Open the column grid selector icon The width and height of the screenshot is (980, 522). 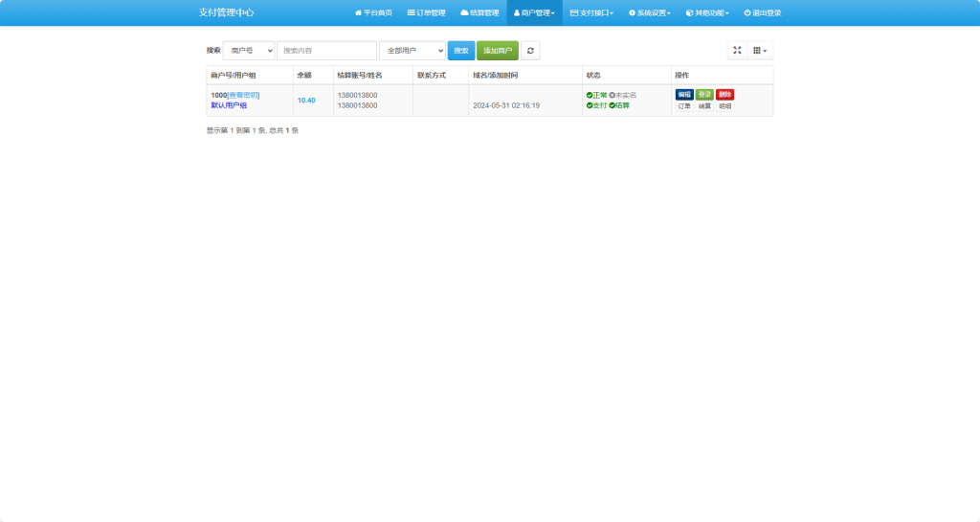pyautogui.click(x=759, y=51)
